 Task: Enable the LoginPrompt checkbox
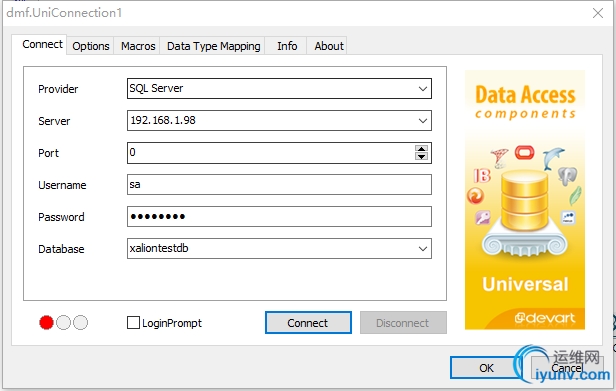133,323
